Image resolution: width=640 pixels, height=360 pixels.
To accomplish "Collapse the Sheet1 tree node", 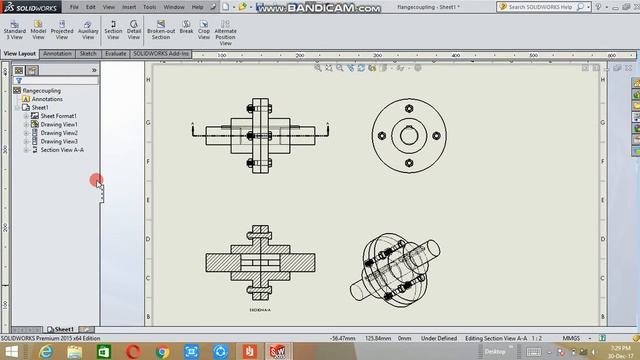I will [17, 107].
